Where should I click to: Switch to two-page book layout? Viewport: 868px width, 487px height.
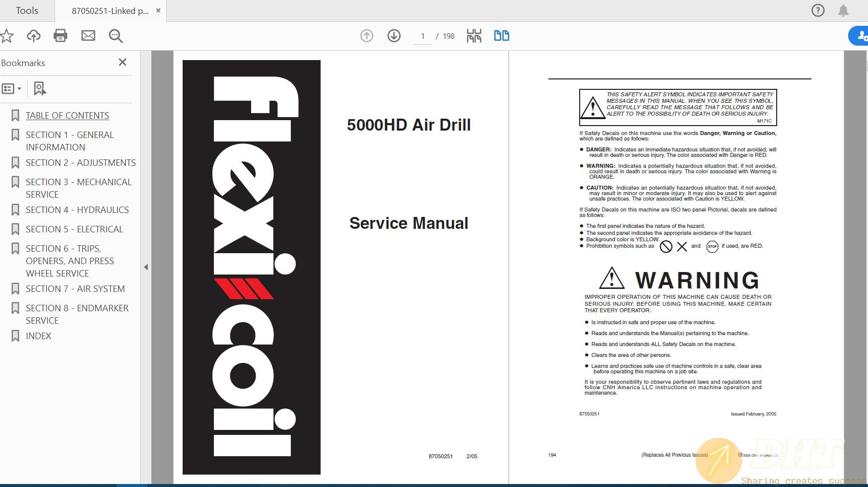pos(501,35)
